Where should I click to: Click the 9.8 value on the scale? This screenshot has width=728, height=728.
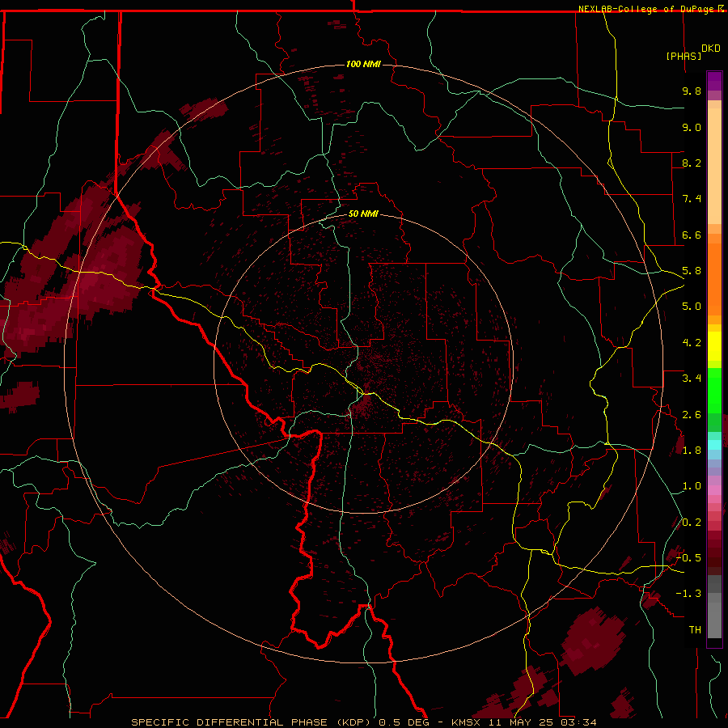pos(692,91)
